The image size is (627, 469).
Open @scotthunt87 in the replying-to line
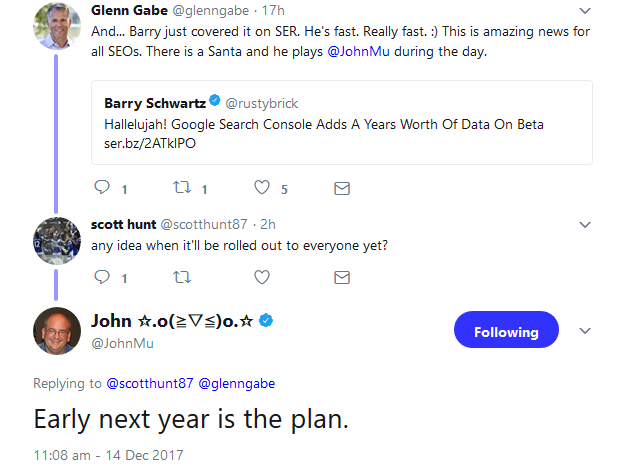[147, 382]
